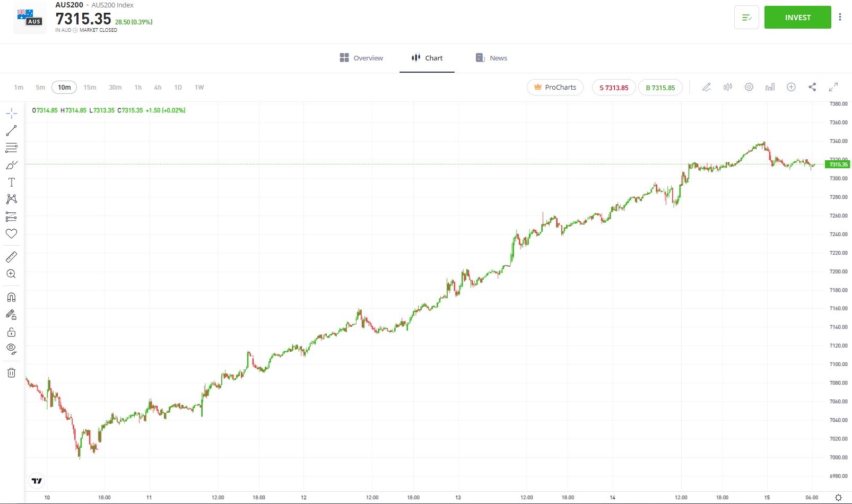This screenshot has width=852, height=504.
Task: Open indicators bar chart icon
Action: pyautogui.click(x=770, y=87)
